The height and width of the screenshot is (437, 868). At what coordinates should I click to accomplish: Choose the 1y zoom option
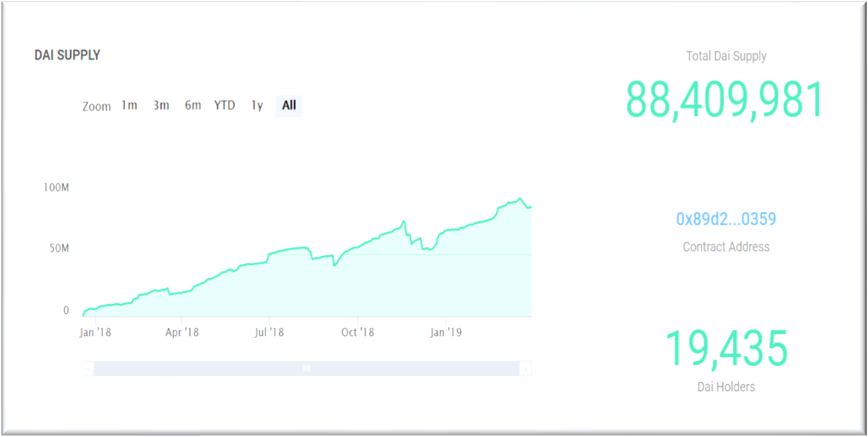[257, 106]
